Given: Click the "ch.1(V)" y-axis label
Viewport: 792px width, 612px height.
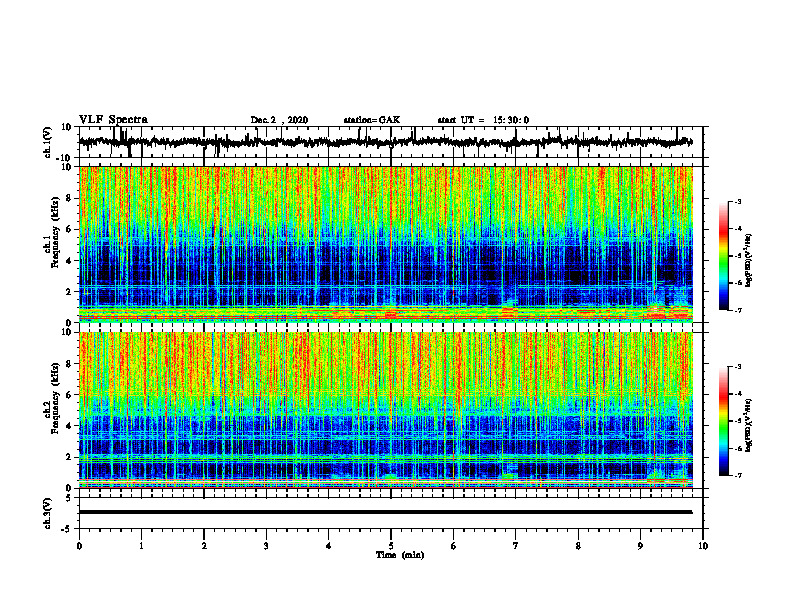Looking at the screenshot, I should click(x=47, y=142).
